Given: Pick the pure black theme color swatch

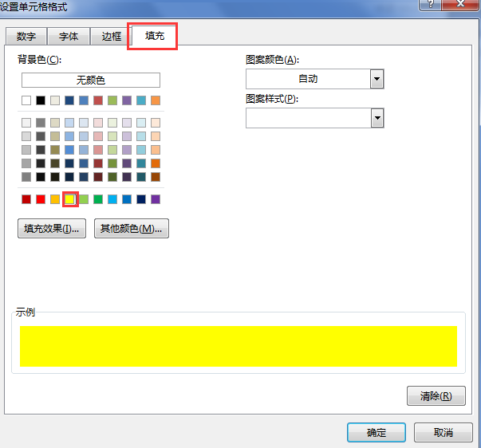Looking at the screenshot, I should click(x=41, y=100).
